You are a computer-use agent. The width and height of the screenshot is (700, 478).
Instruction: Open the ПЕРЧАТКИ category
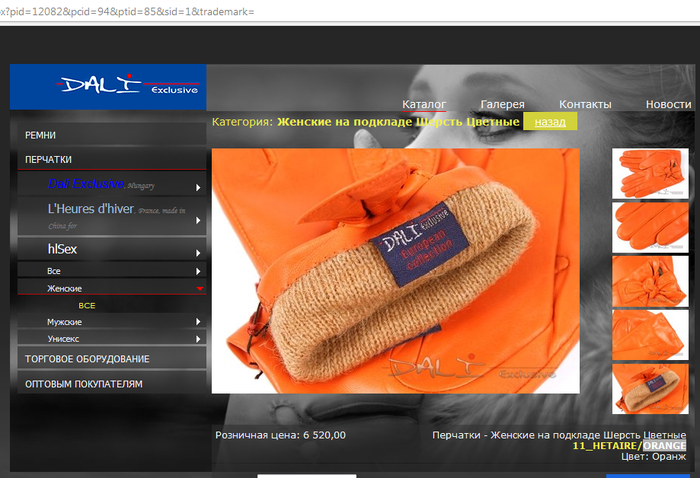(x=48, y=159)
